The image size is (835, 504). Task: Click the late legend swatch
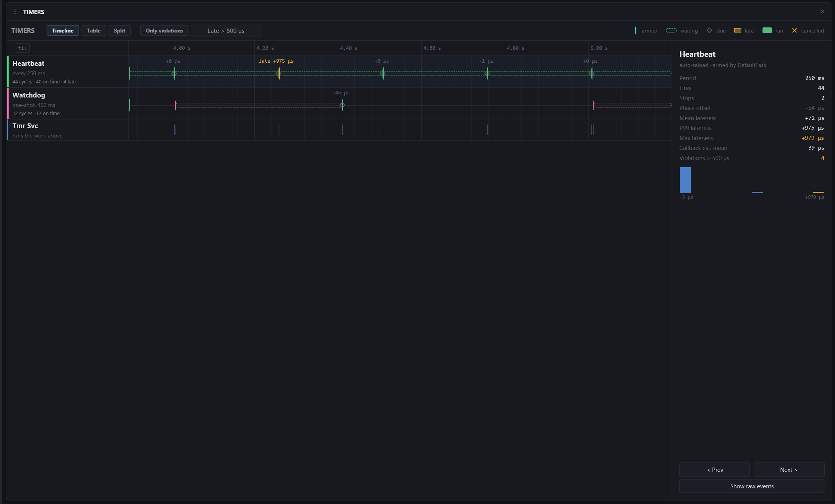pyautogui.click(x=738, y=31)
